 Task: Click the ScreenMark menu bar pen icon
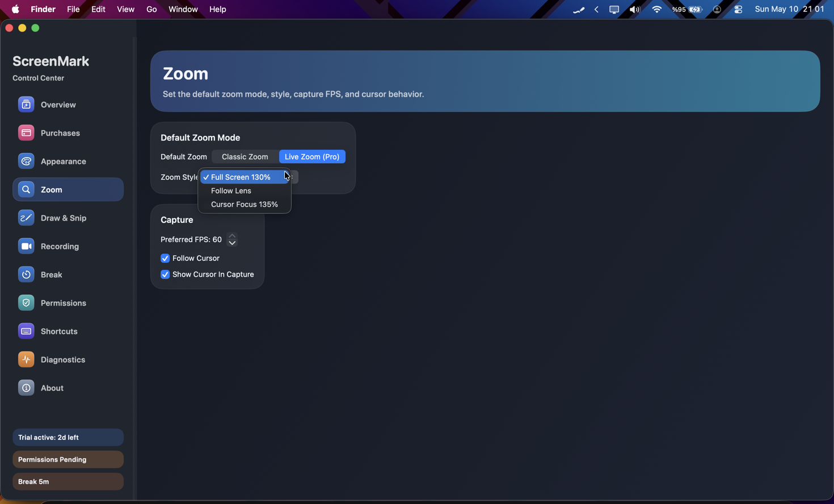[578, 9]
